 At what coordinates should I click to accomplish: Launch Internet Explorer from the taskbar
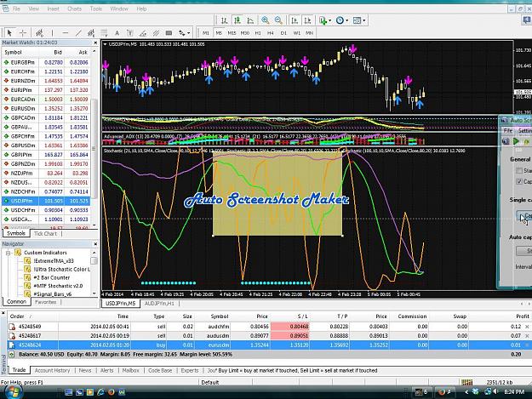[100, 392]
